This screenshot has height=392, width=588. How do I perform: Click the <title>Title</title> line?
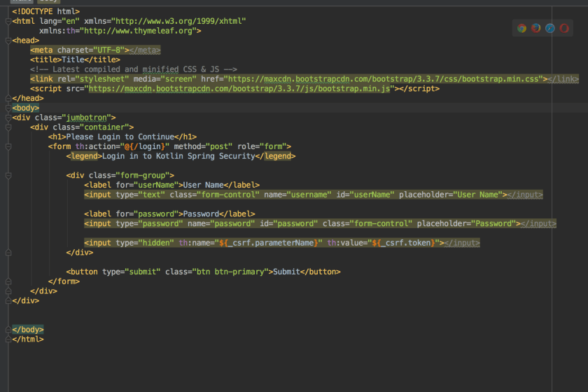(x=75, y=59)
